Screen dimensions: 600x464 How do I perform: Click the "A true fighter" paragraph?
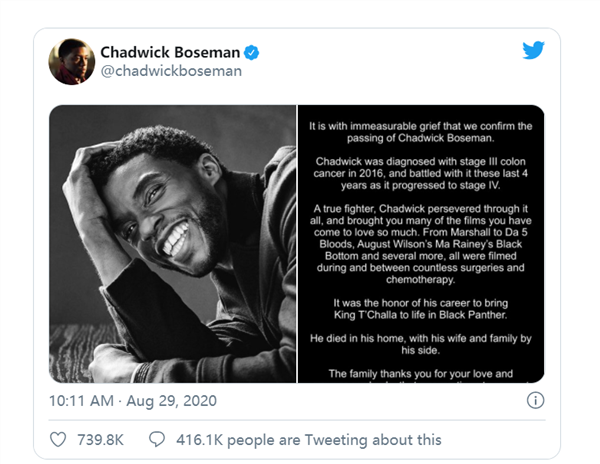(x=419, y=243)
